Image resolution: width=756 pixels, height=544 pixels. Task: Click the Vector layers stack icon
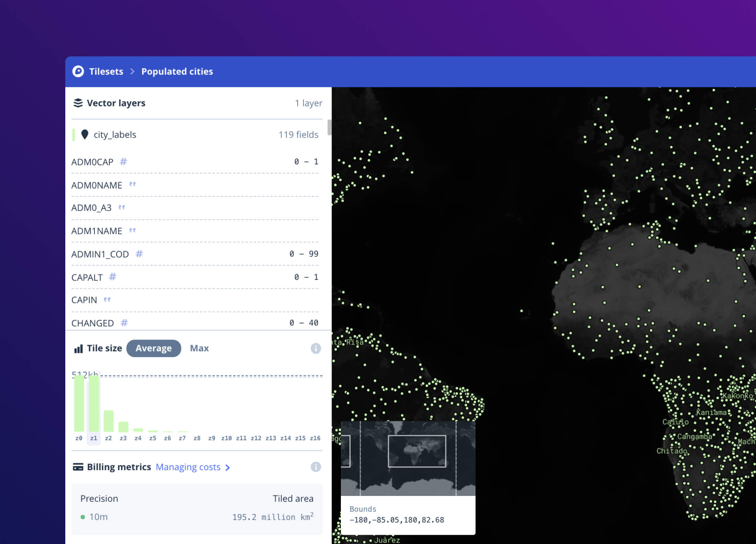click(x=79, y=103)
